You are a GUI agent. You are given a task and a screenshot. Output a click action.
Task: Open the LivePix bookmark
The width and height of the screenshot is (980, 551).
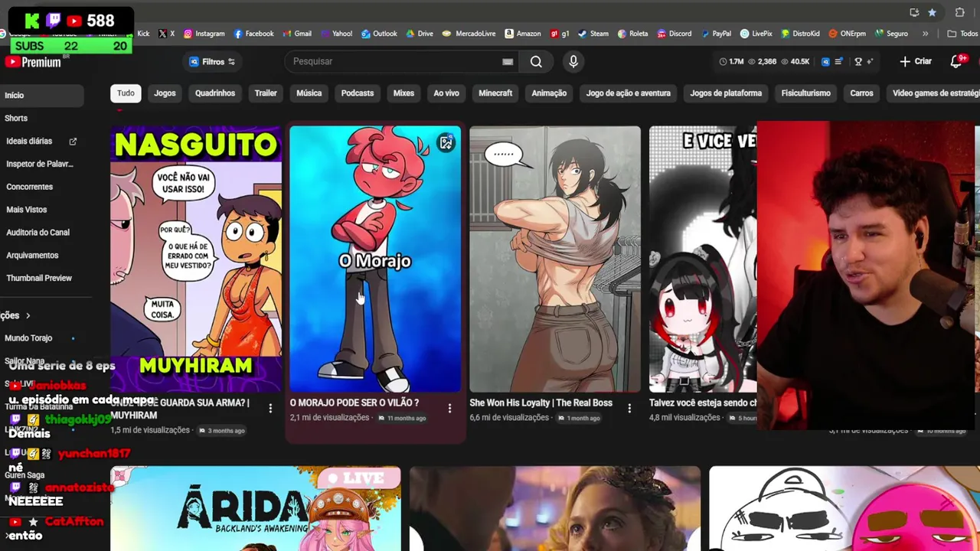pos(756,34)
